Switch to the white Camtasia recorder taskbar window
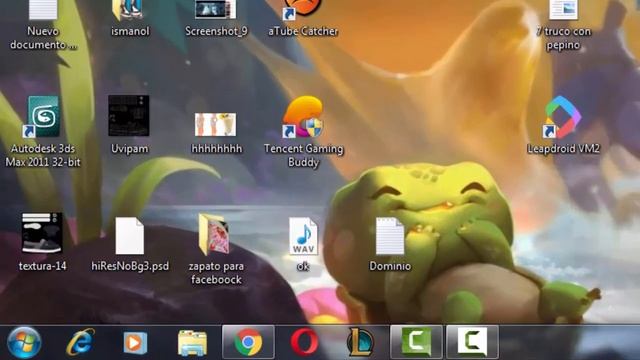Viewport: 640px width, 360px height. (x=472, y=342)
